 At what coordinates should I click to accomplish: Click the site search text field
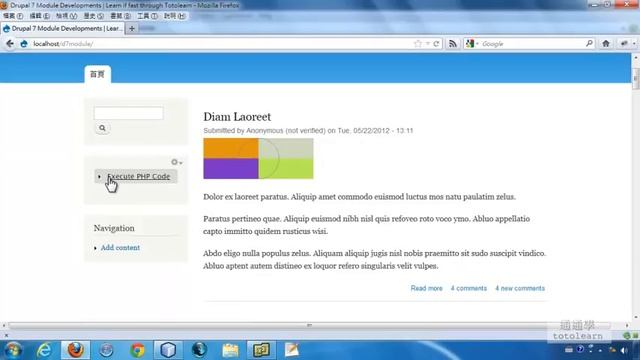(x=129, y=113)
